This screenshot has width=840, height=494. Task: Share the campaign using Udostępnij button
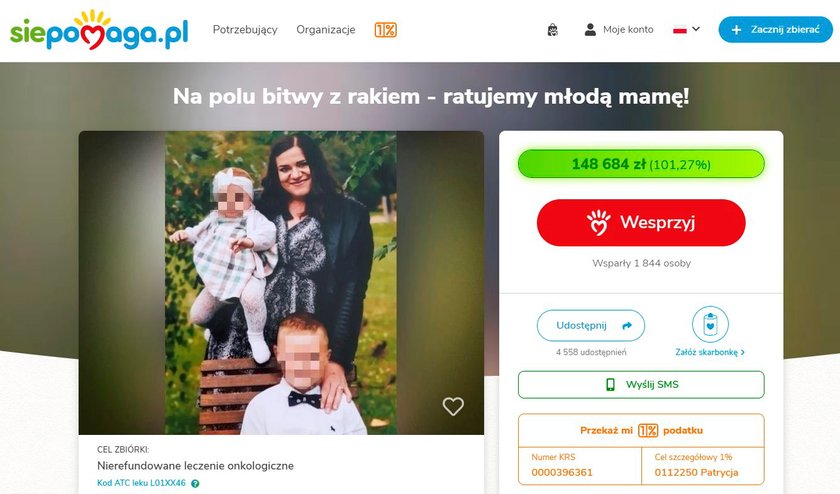591,325
